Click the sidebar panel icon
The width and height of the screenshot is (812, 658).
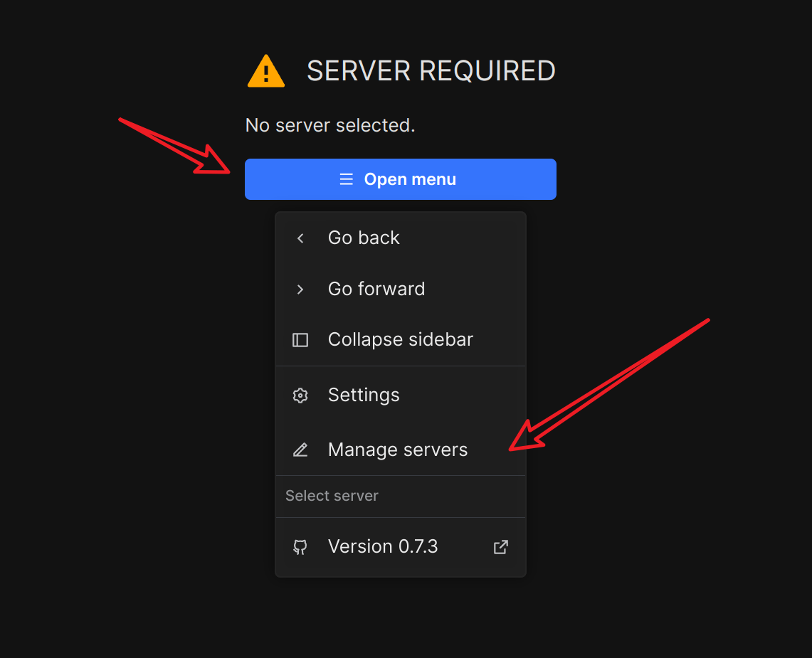coord(300,340)
